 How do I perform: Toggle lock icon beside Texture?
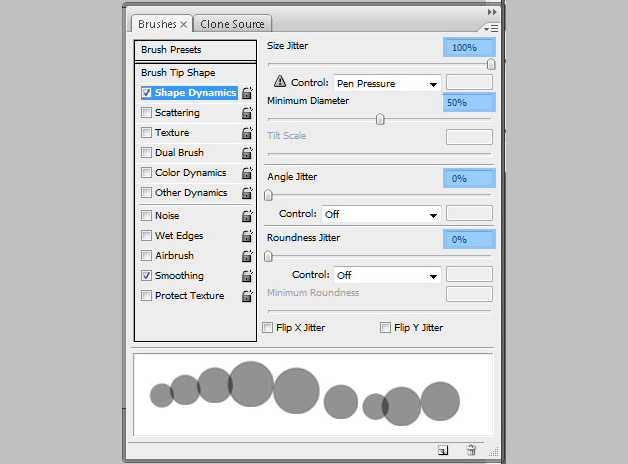click(x=247, y=133)
